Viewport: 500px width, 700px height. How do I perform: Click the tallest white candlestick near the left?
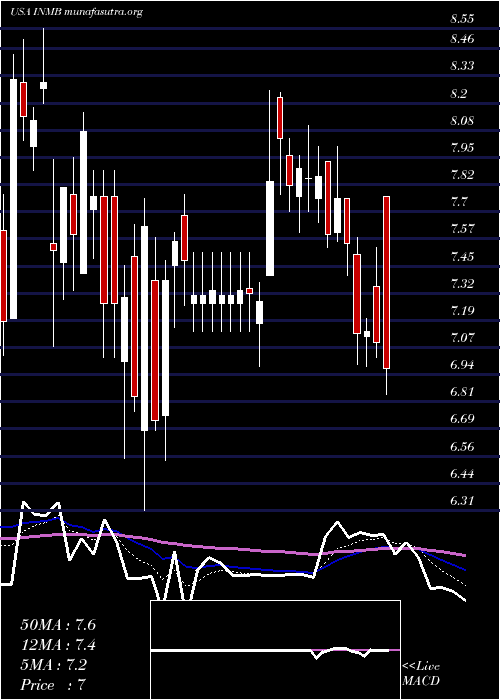coord(14,199)
